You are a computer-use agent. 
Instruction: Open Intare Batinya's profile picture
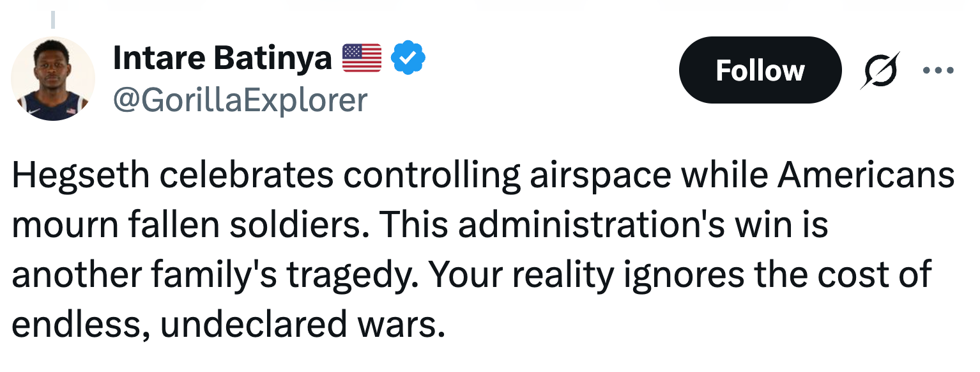(x=53, y=79)
